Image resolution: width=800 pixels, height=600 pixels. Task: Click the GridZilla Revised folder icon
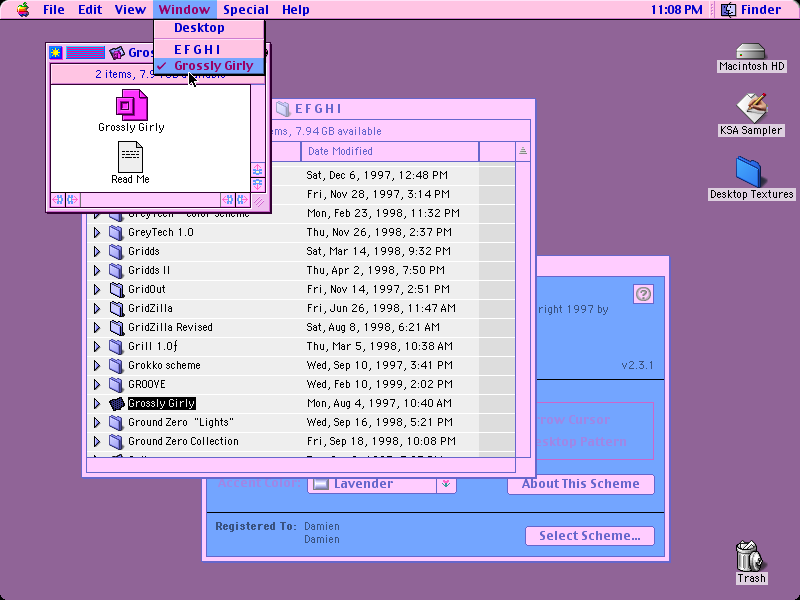tap(117, 328)
